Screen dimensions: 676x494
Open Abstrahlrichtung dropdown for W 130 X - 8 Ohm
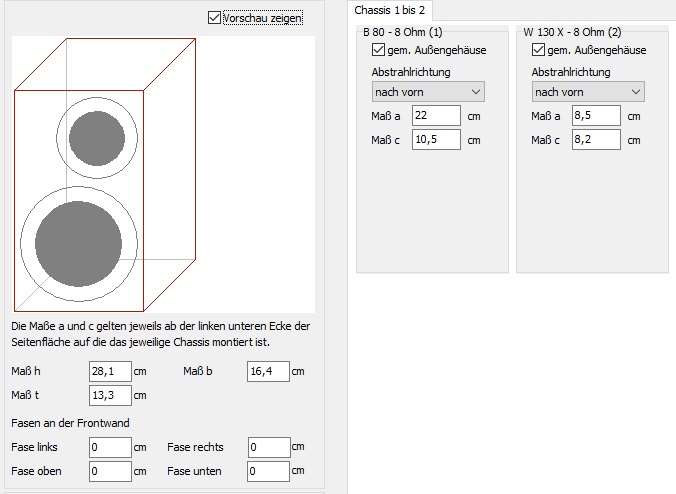[588, 92]
